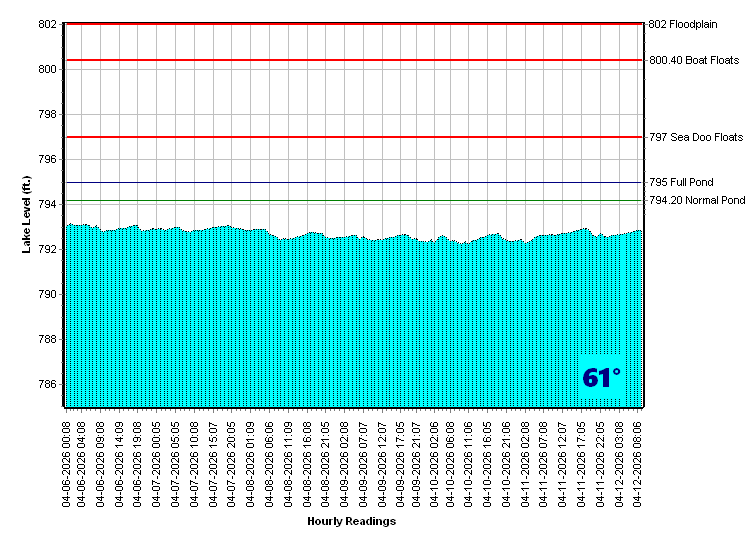750x550 pixels.
Task: Click the "794.20 Normal Pond" label
Action: (x=697, y=201)
